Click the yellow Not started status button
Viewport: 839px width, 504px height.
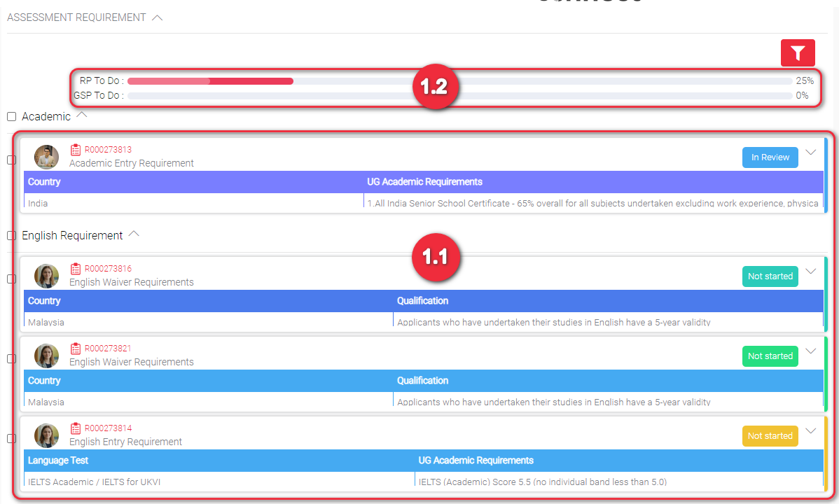point(770,436)
